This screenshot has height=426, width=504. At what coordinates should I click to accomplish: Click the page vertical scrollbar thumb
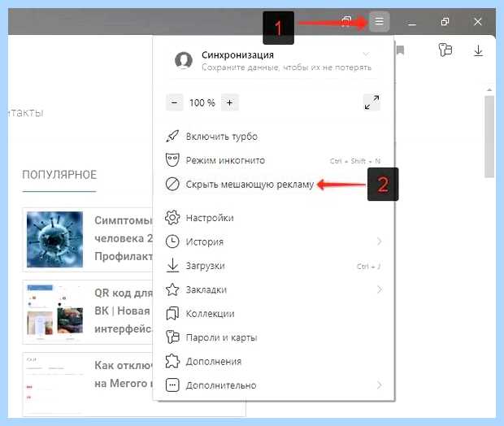[x=489, y=137]
